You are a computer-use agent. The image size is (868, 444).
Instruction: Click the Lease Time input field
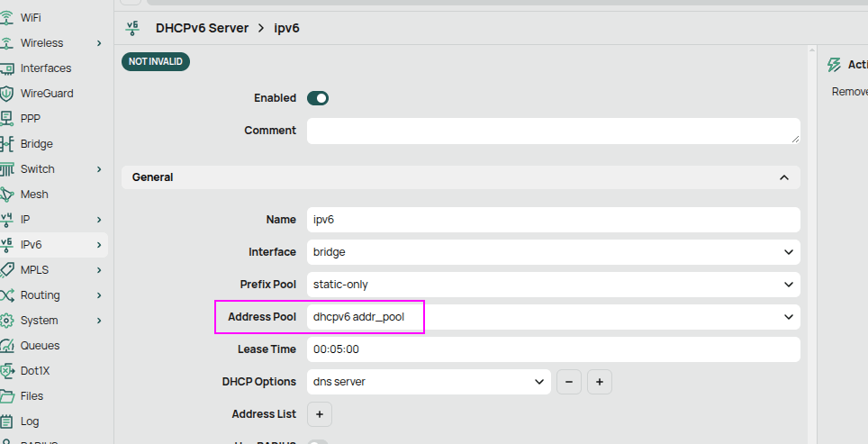(x=553, y=349)
